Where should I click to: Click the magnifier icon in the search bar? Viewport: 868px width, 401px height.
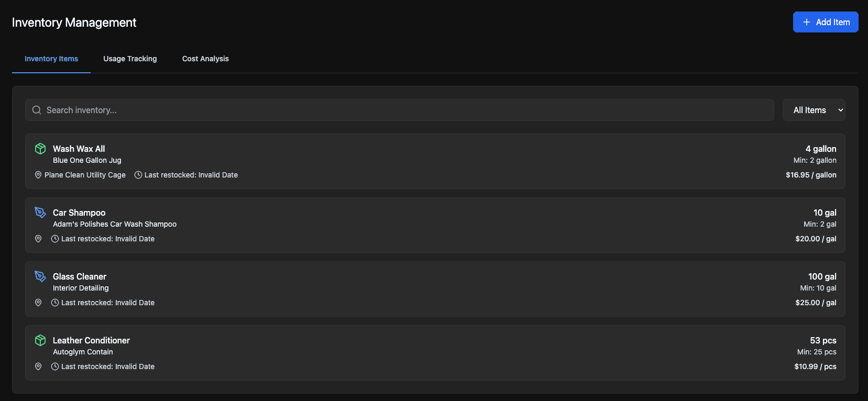(37, 110)
